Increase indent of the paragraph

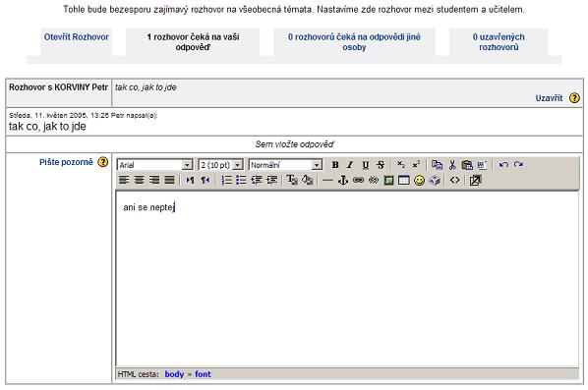pos(271,180)
